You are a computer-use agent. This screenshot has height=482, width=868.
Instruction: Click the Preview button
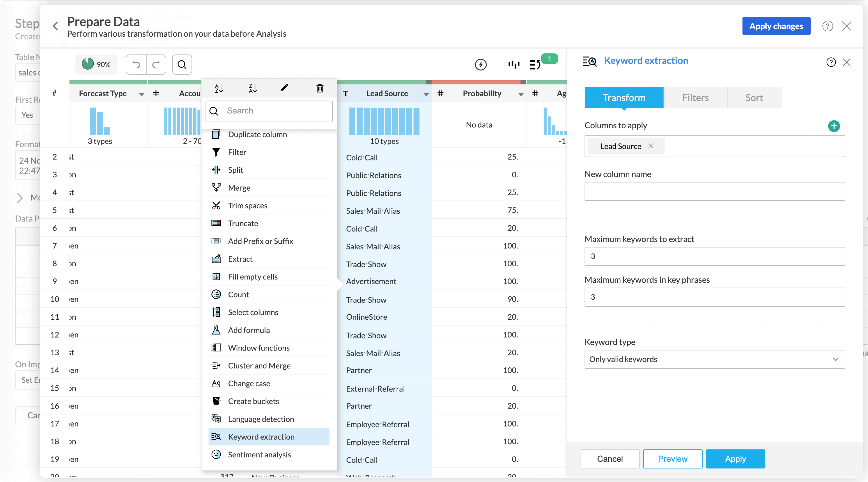(673, 458)
